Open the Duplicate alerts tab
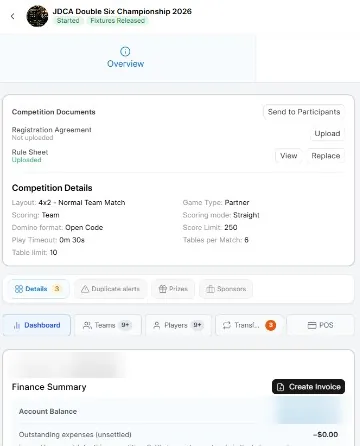The width and height of the screenshot is (360, 446). (x=110, y=289)
